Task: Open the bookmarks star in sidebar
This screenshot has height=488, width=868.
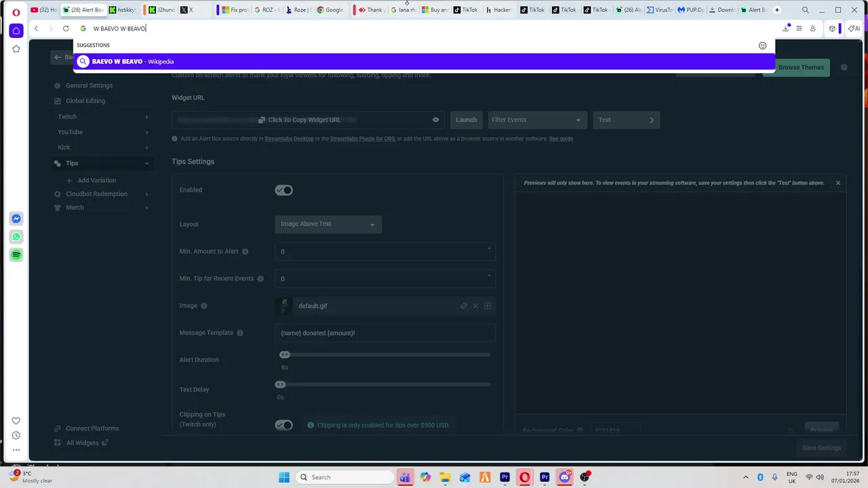Action: pyautogui.click(x=16, y=49)
